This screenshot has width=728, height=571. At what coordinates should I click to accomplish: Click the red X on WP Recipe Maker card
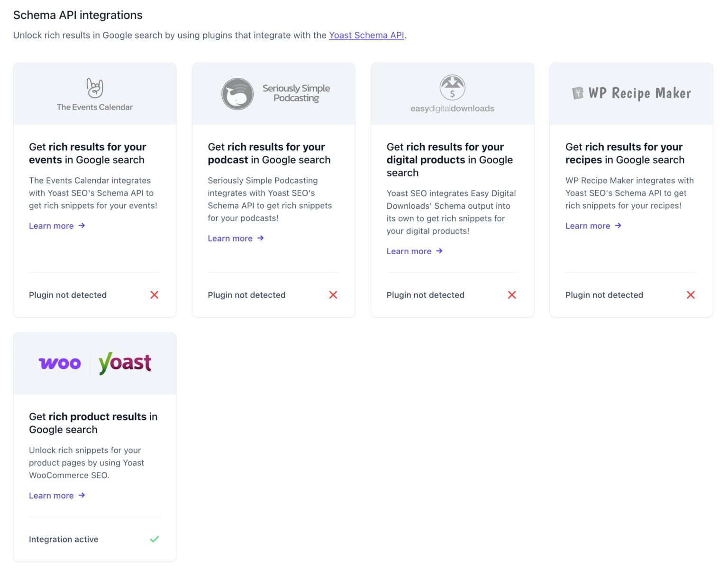691,295
